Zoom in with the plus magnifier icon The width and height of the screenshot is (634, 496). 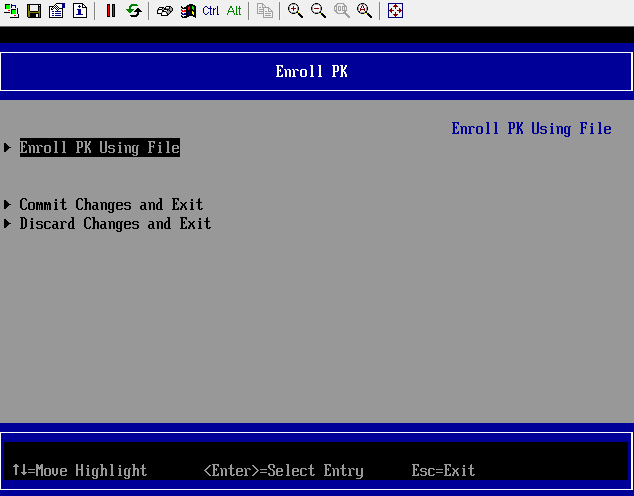pos(296,11)
